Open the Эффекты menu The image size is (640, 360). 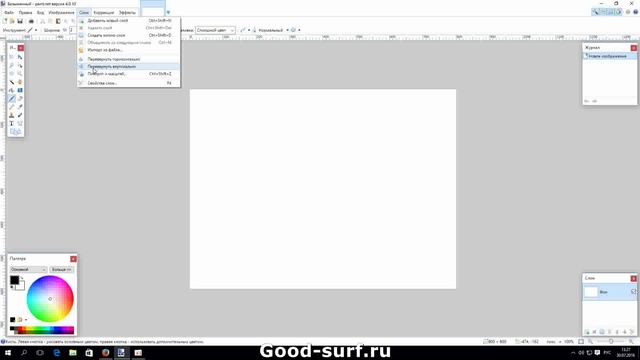point(127,13)
